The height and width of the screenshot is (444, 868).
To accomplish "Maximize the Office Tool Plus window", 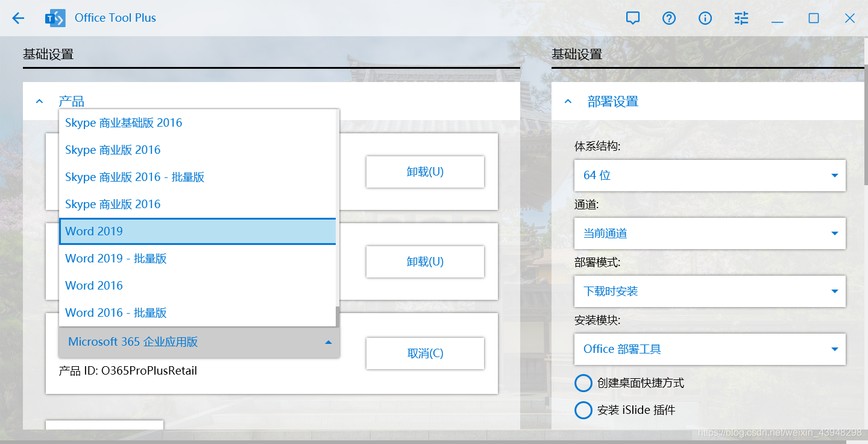I will point(813,18).
